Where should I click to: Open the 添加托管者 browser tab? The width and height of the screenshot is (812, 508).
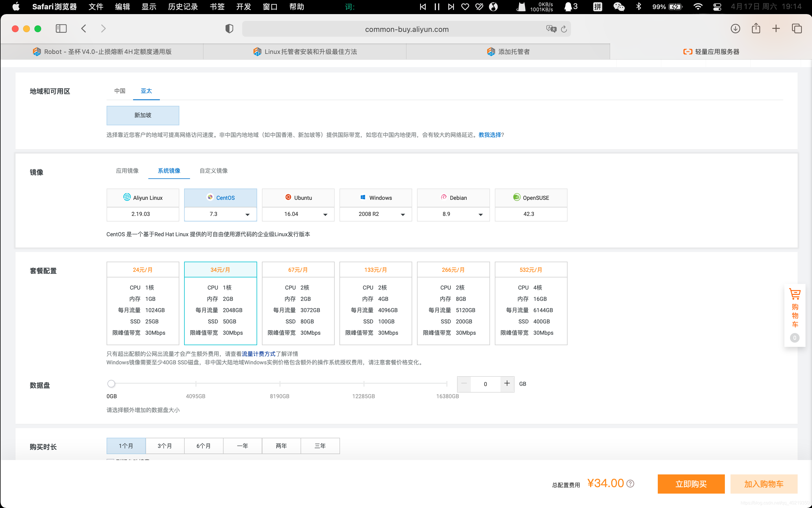pyautogui.click(x=508, y=51)
